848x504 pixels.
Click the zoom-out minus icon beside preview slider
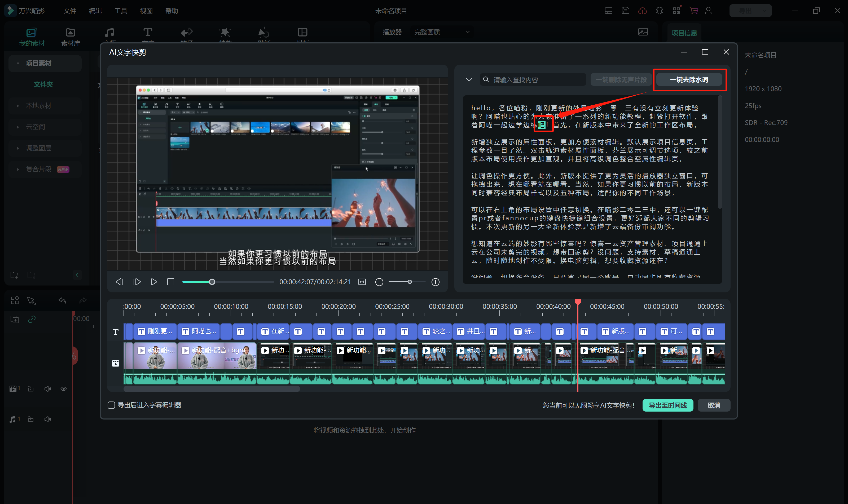tap(379, 282)
